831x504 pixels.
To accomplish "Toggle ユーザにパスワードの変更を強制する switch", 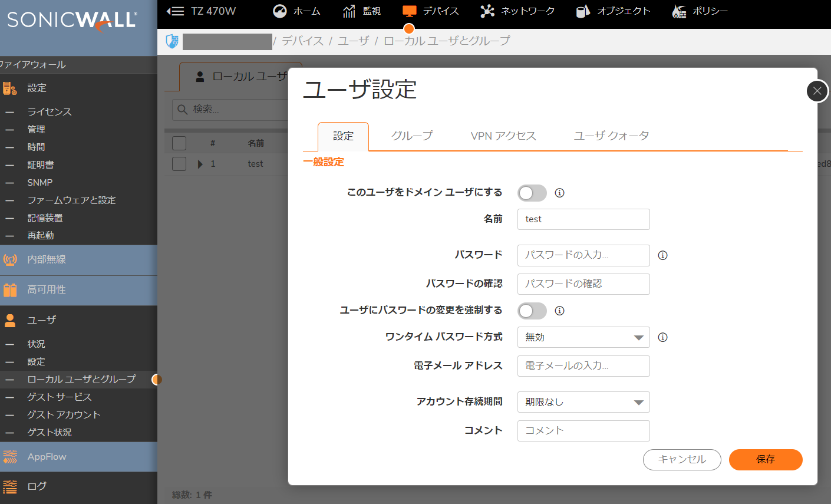I will click(x=532, y=311).
